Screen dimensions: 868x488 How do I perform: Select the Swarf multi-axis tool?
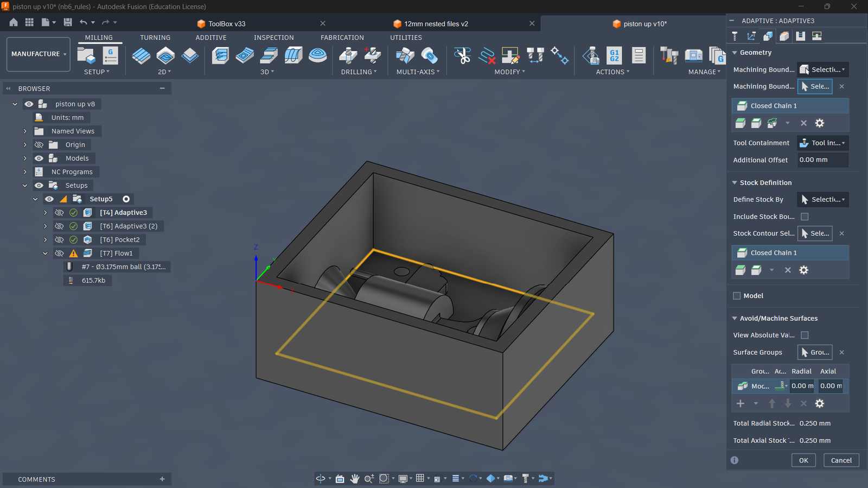tap(405, 55)
